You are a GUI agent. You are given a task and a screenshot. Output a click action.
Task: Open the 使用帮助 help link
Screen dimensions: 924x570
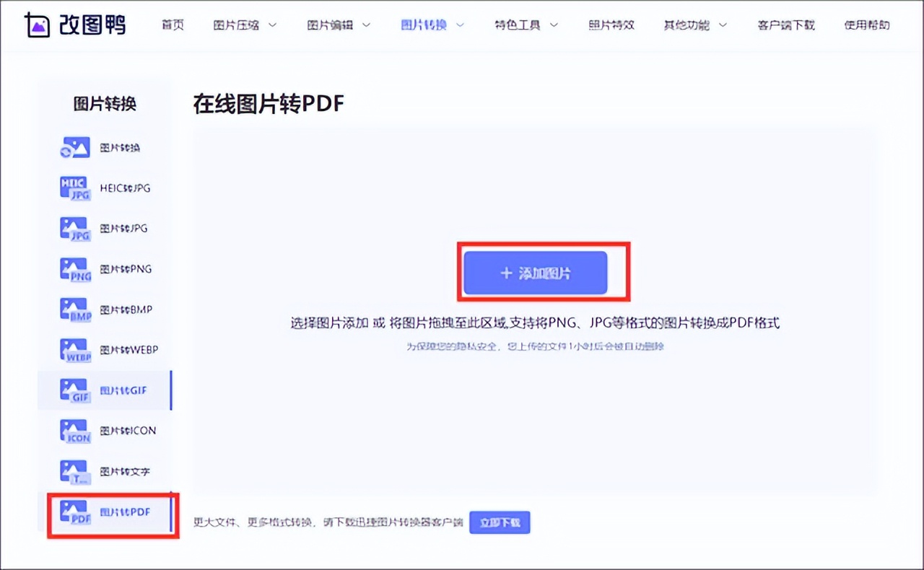pos(866,24)
